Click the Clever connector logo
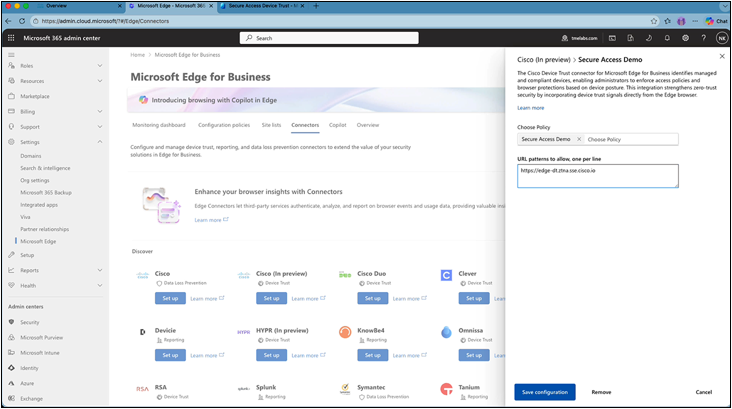 click(446, 275)
